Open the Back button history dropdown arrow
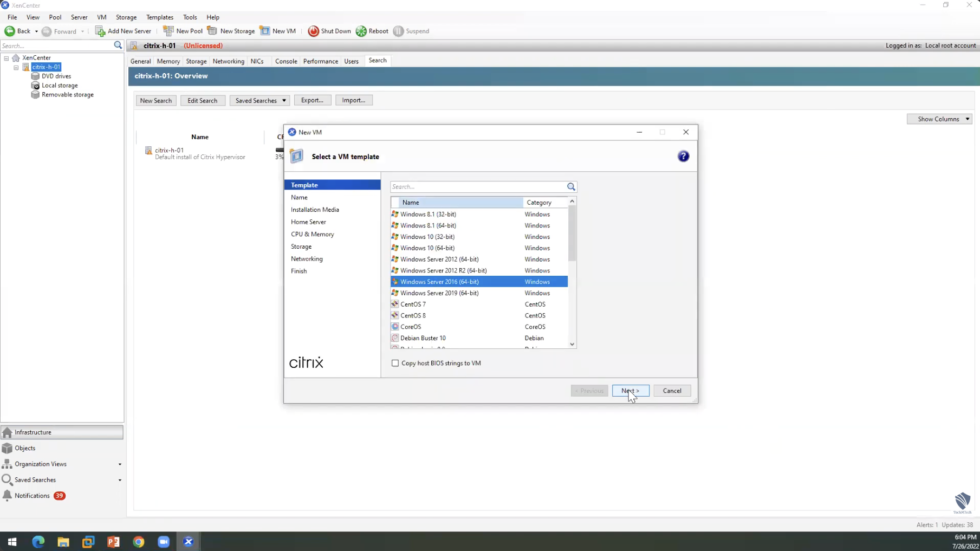980x551 pixels. [36, 31]
